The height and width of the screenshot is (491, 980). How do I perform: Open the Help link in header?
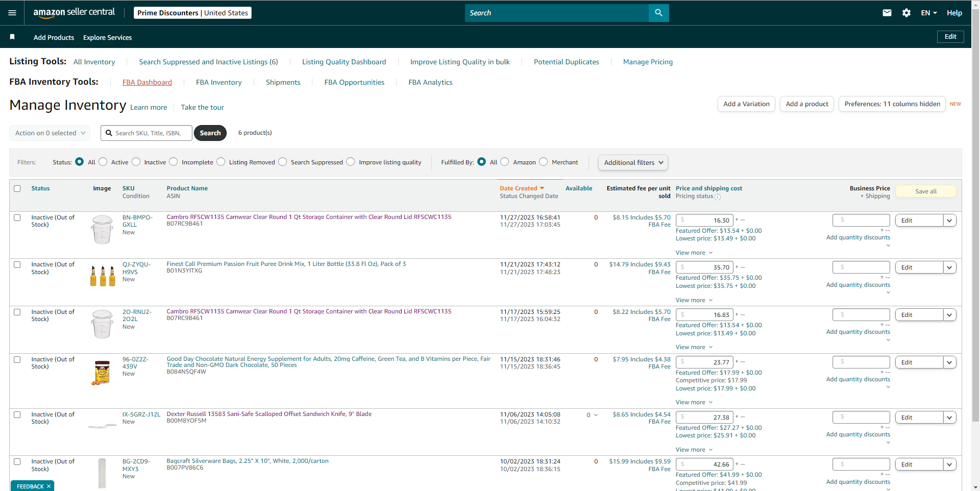coord(954,13)
